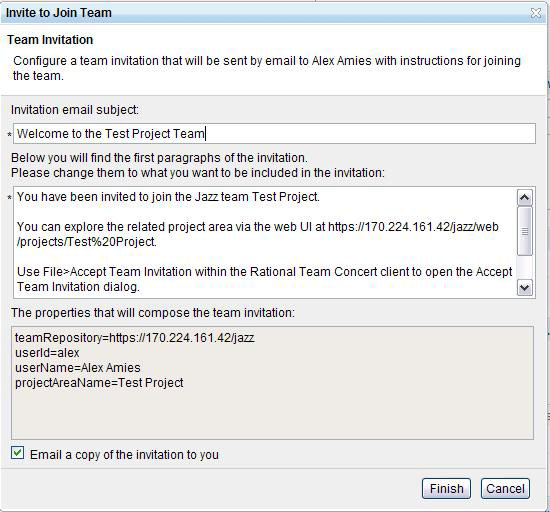This screenshot has width=550, height=512.
Task: Click the Team Invitation heading
Action: (50, 40)
